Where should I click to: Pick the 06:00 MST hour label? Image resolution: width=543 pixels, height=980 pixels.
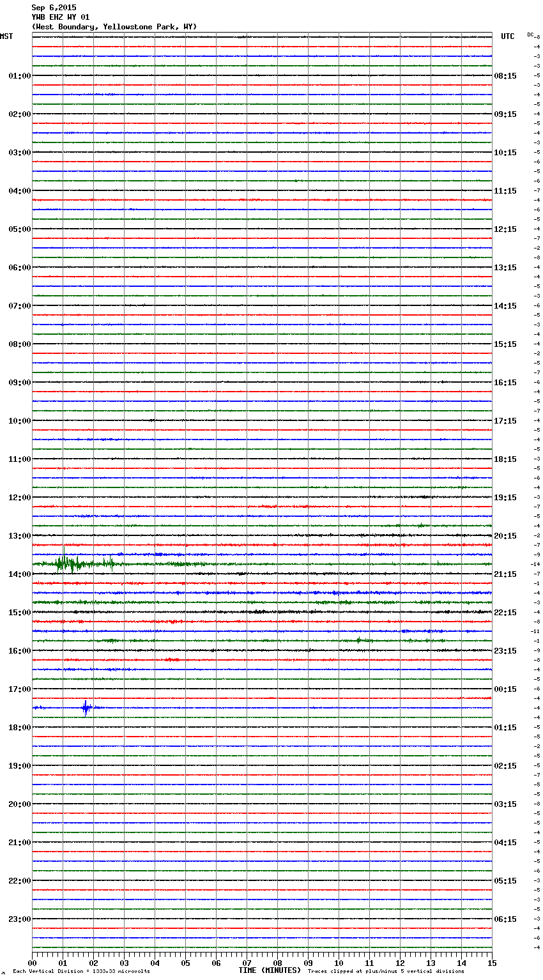click(20, 268)
